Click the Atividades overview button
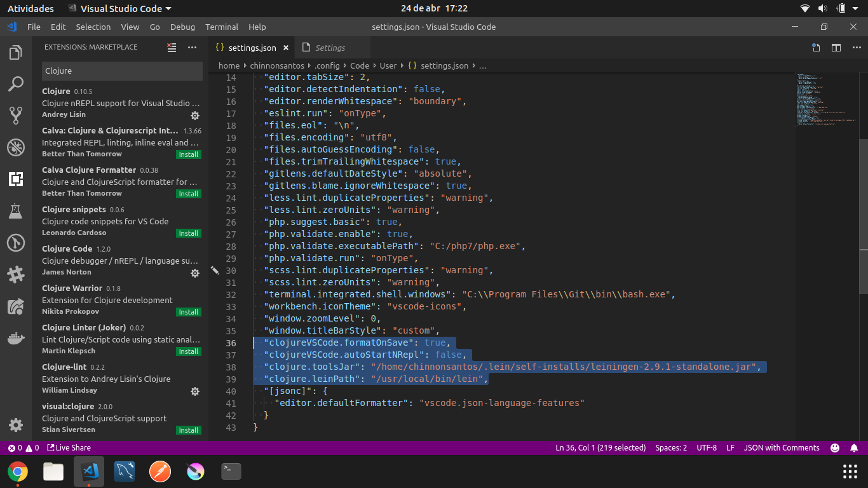 [x=31, y=8]
